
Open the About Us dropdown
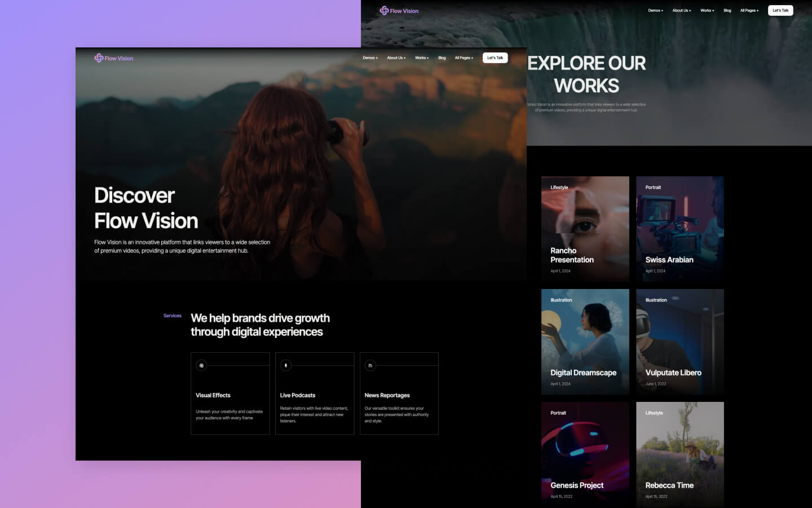396,58
